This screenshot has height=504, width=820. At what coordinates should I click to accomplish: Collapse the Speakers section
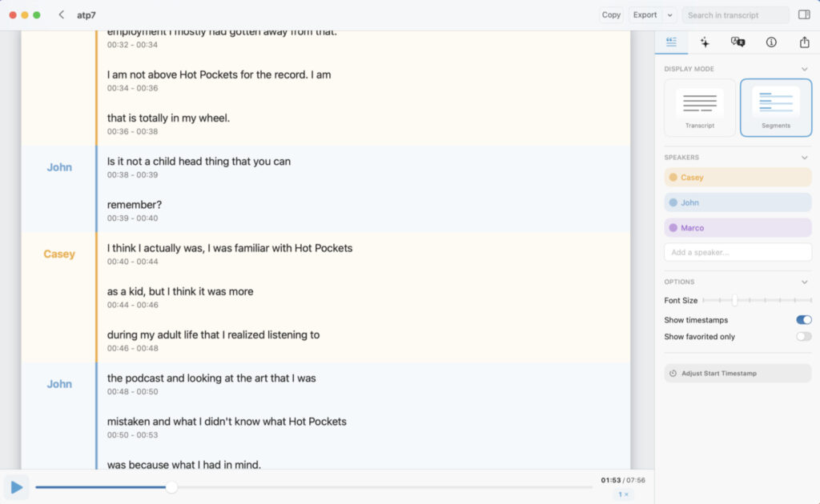[804, 158]
